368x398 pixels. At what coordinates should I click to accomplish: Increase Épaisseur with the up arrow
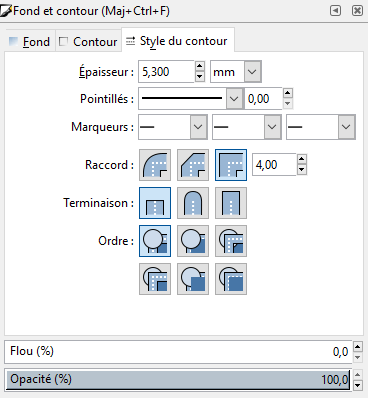coord(199,66)
